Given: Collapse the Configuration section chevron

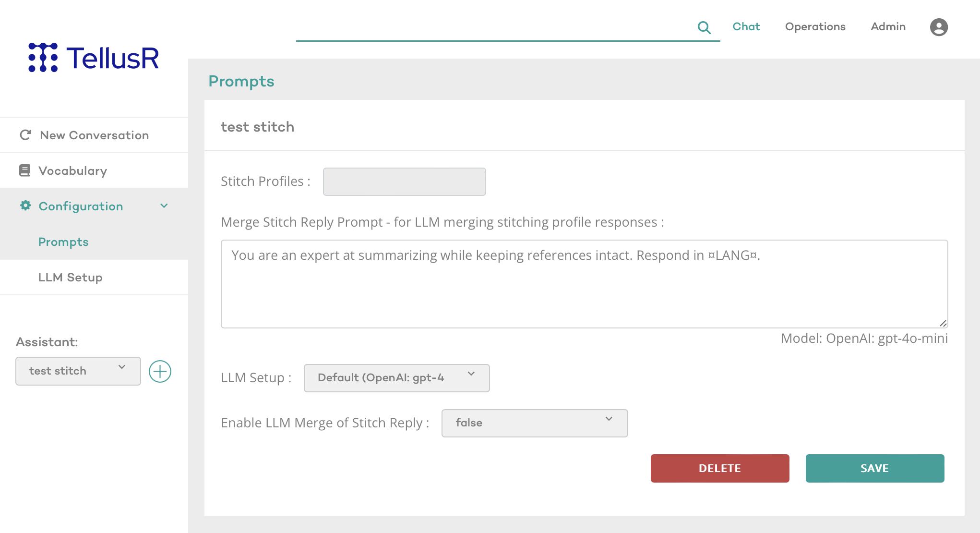Looking at the screenshot, I should pyautogui.click(x=164, y=206).
